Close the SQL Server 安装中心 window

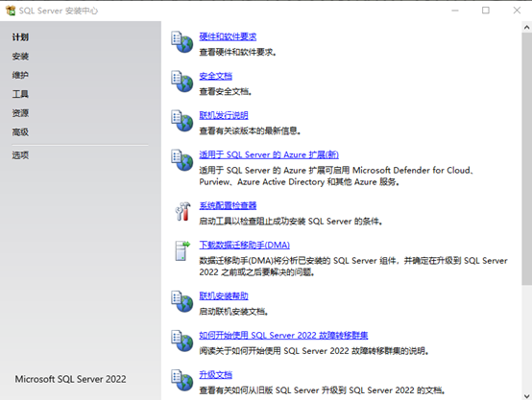[x=517, y=11]
